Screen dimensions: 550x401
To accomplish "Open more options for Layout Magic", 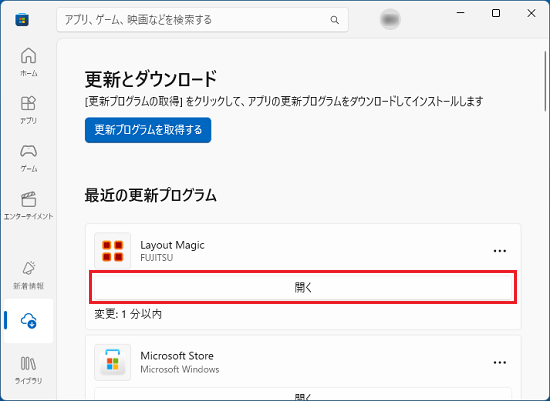I will coord(499,251).
